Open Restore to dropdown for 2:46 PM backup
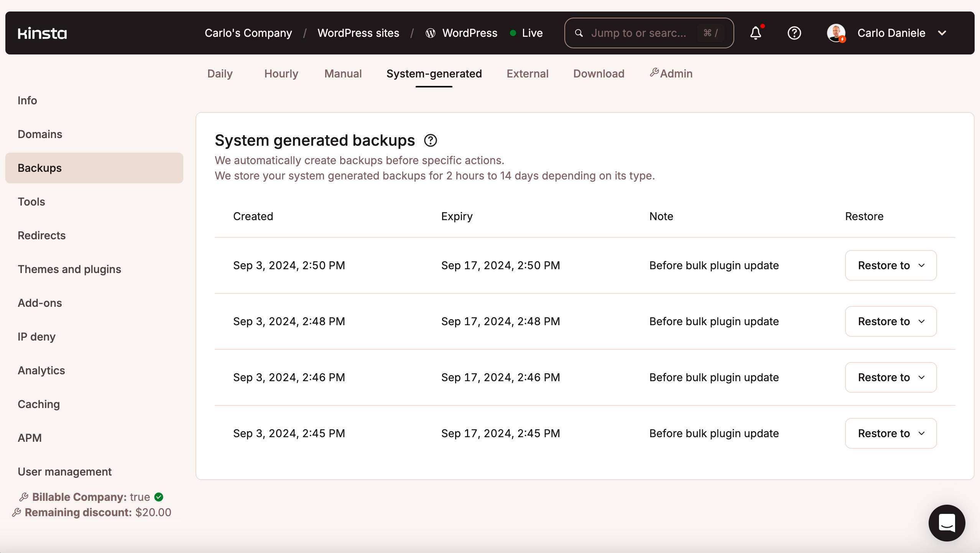 (x=891, y=377)
